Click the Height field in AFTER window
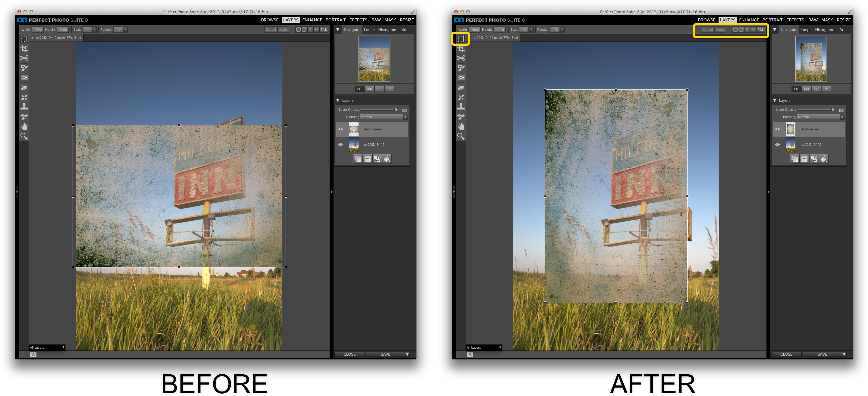 pos(500,30)
